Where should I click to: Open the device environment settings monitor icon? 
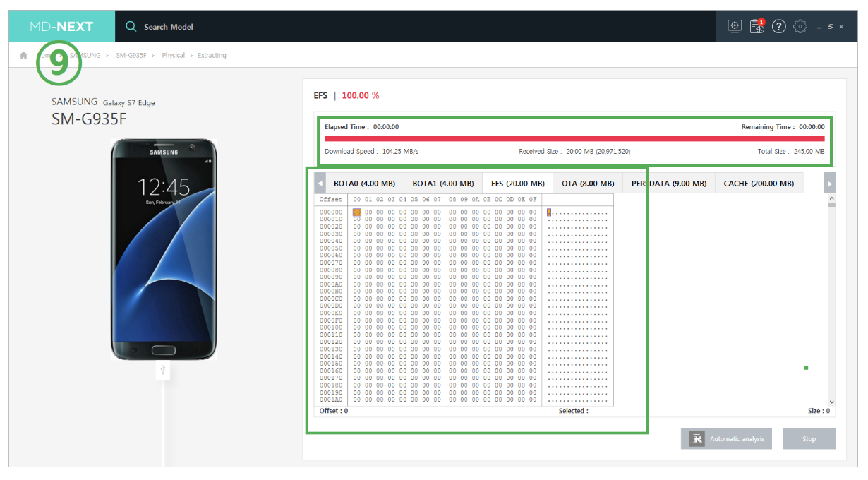pos(735,26)
